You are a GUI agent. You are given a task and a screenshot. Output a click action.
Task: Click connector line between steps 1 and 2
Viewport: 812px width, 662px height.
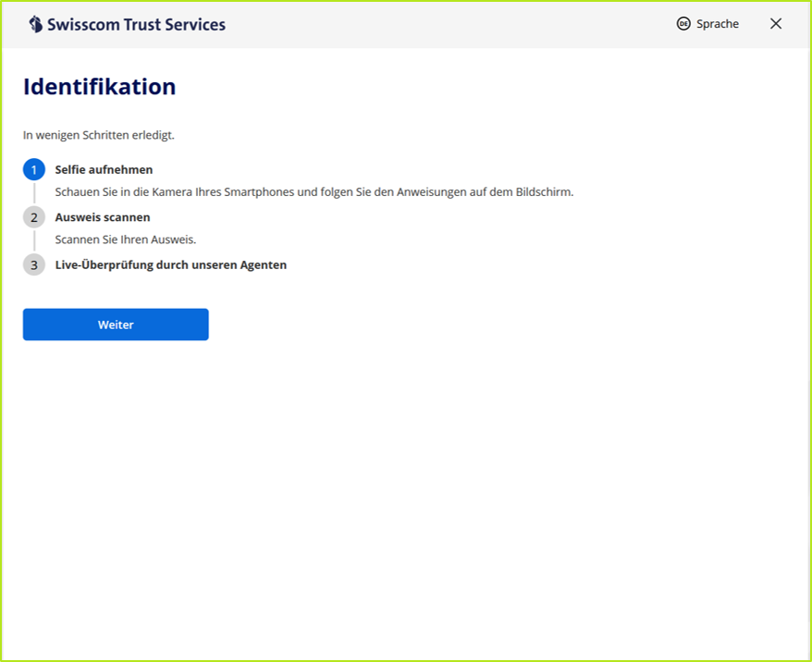[x=34, y=193]
